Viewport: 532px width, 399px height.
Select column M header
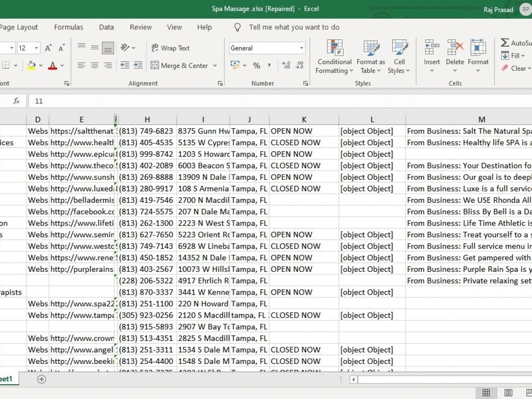point(481,119)
